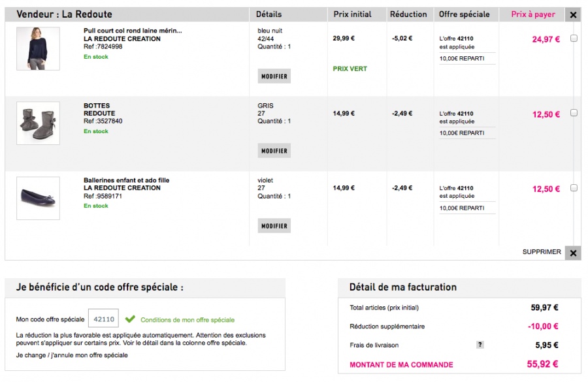This screenshot has height=382, width=588.
Task: Open the Ballerines enfant et ado fille title
Action: (x=126, y=180)
